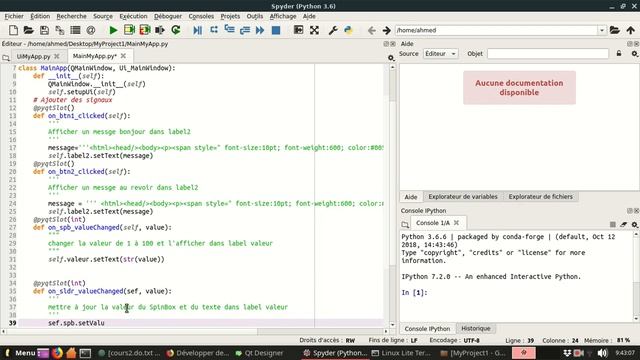Open the IPython console options gear
Viewport: 640px width, 360px height.
click(635, 224)
